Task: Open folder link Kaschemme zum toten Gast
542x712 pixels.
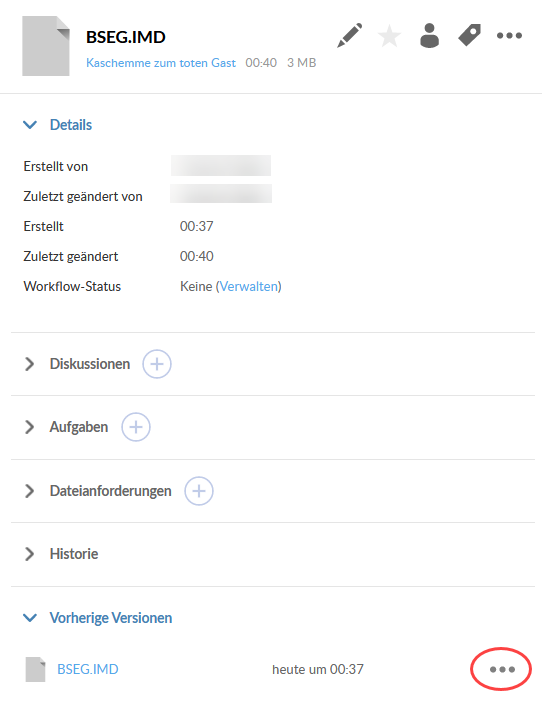Action: [161, 63]
